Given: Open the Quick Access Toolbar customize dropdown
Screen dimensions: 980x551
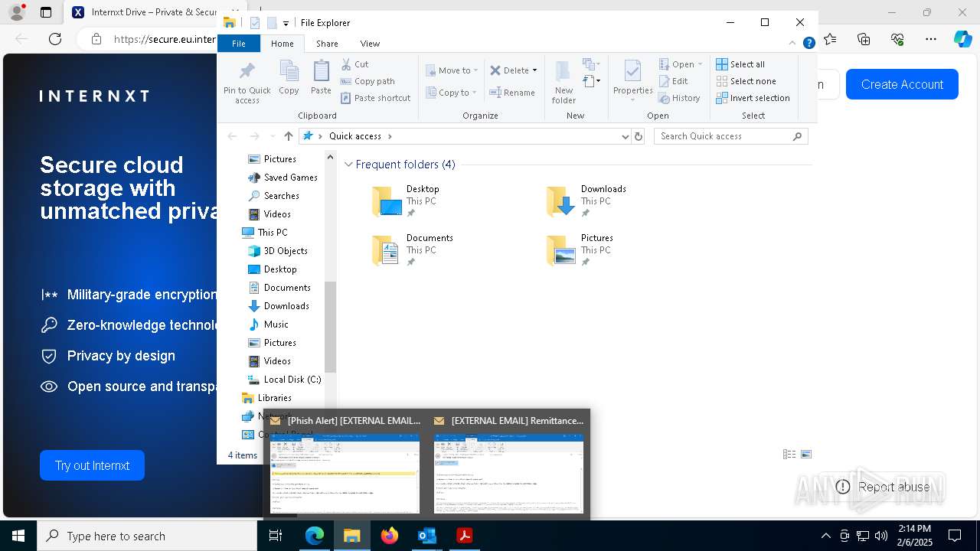Looking at the screenshot, I should pyautogui.click(x=286, y=24).
